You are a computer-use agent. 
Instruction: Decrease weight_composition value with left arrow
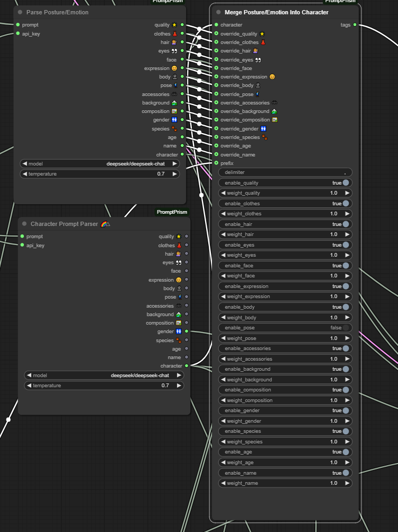(x=223, y=400)
